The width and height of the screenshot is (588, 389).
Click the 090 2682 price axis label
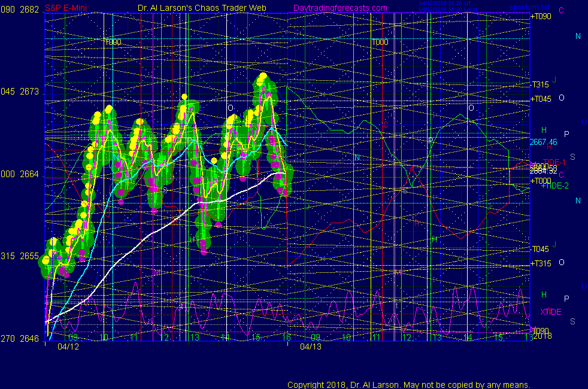(x=20, y=10)
